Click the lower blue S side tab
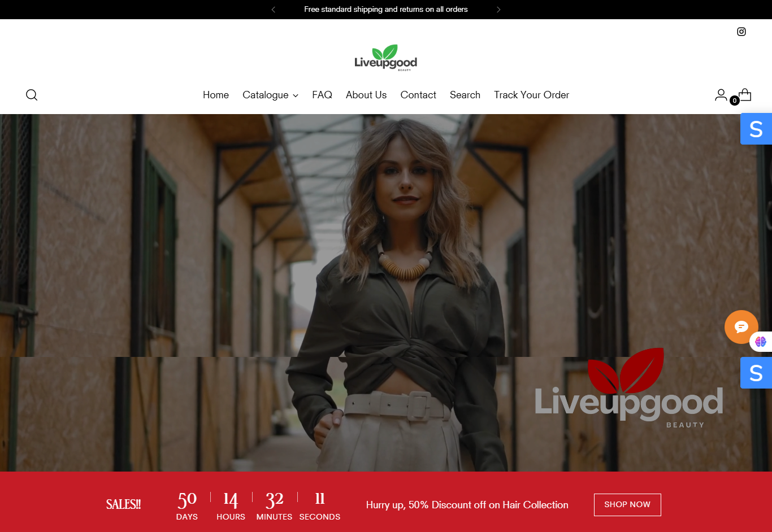 coord(756,373)
